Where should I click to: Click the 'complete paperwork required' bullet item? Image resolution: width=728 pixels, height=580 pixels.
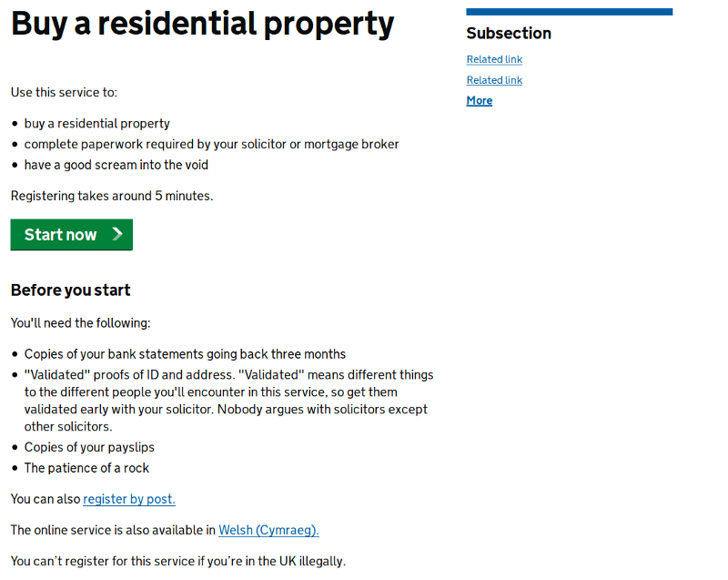coord(211,144)
